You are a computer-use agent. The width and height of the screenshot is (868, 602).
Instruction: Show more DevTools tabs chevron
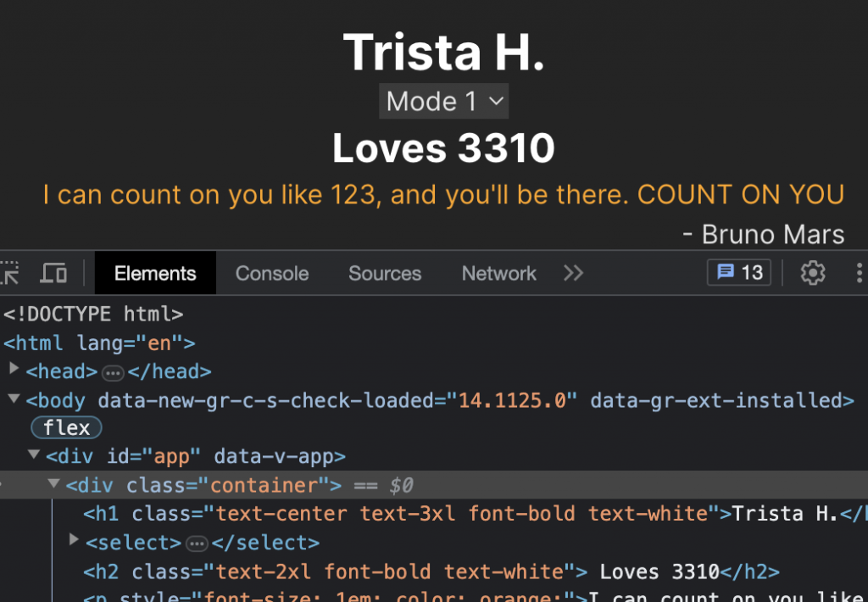(x=574, y=273)
